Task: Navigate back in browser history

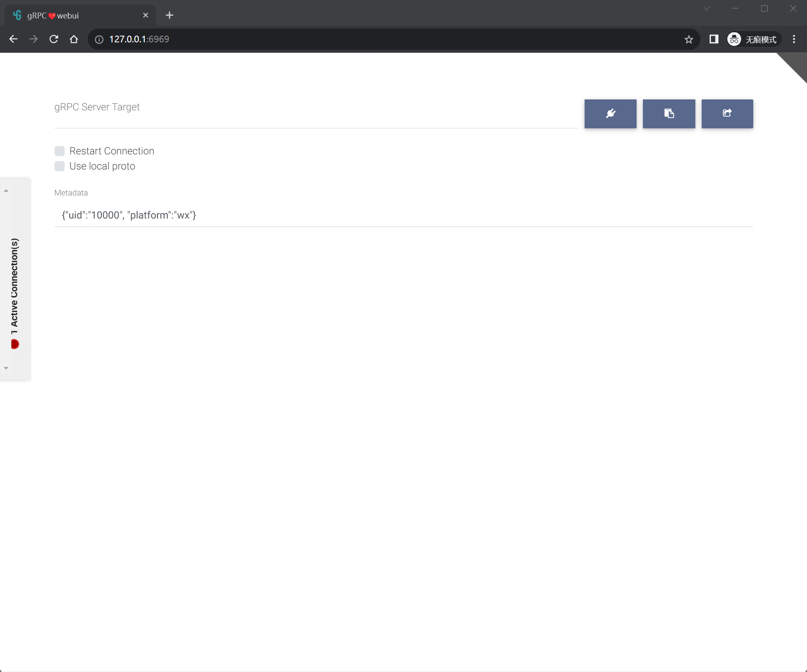Action: click(x=13, y=39)
